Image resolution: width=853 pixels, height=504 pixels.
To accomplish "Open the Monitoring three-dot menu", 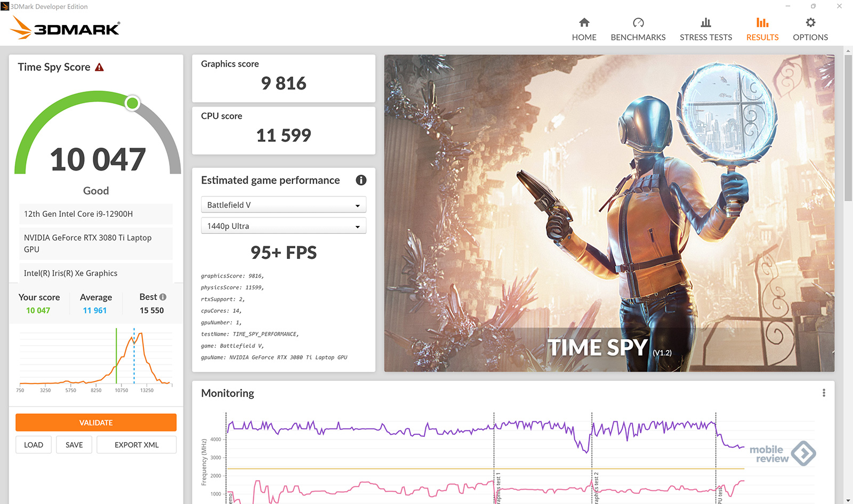I will coord(824,393).
